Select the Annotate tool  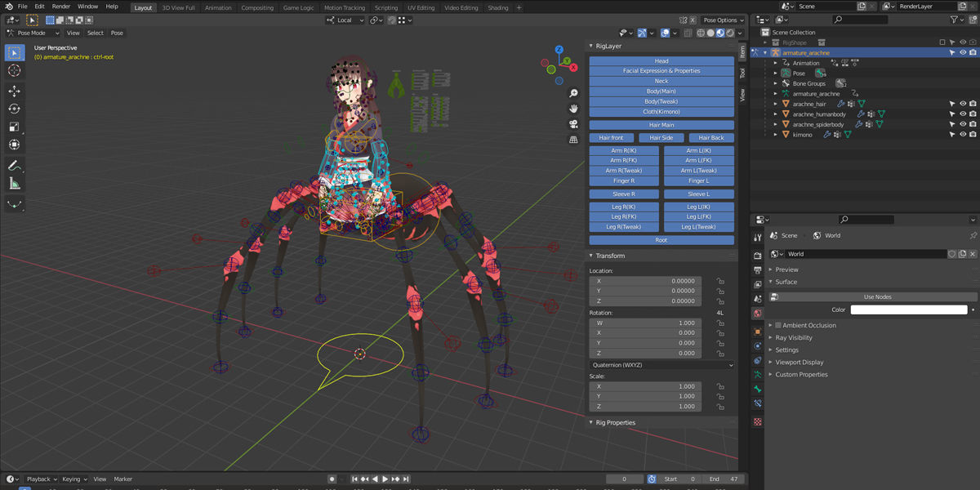point(15,166)
